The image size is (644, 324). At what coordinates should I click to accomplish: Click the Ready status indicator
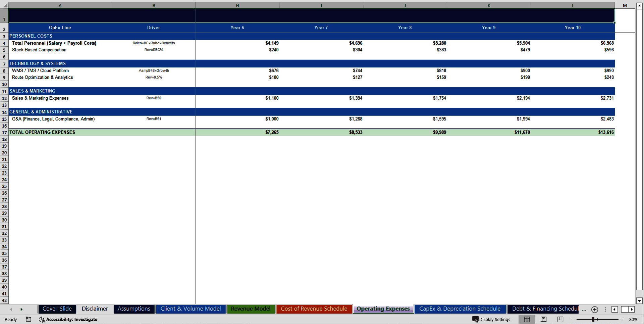click(x=10, y=319)
